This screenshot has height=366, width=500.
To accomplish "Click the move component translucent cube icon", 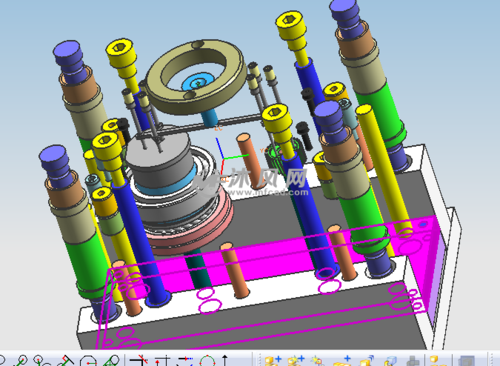I will pyautogui.click(x=391, y=361).
